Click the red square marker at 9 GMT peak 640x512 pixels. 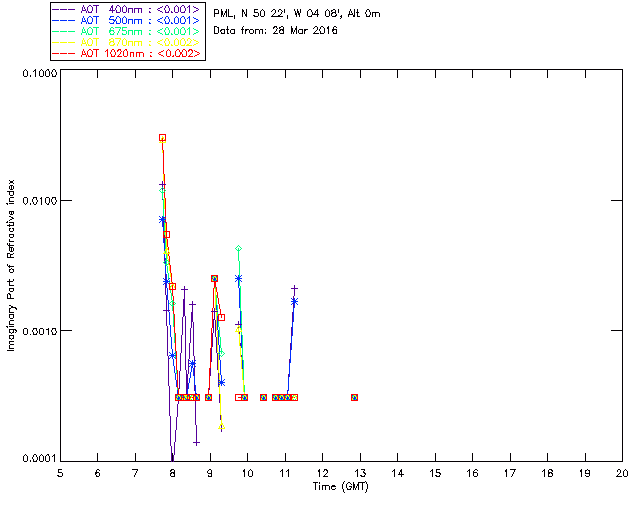pyautogui.click(x=214, y=278)
